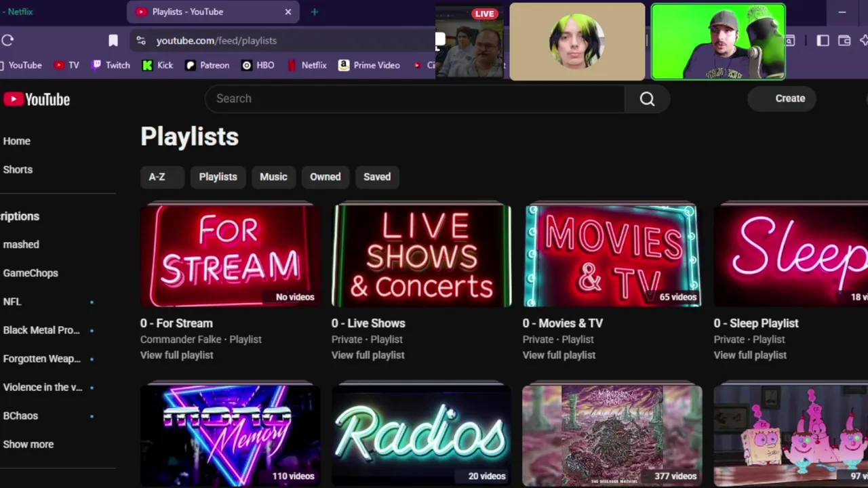Toggle the browser sidebar panel icon

[x=823, y=41]
